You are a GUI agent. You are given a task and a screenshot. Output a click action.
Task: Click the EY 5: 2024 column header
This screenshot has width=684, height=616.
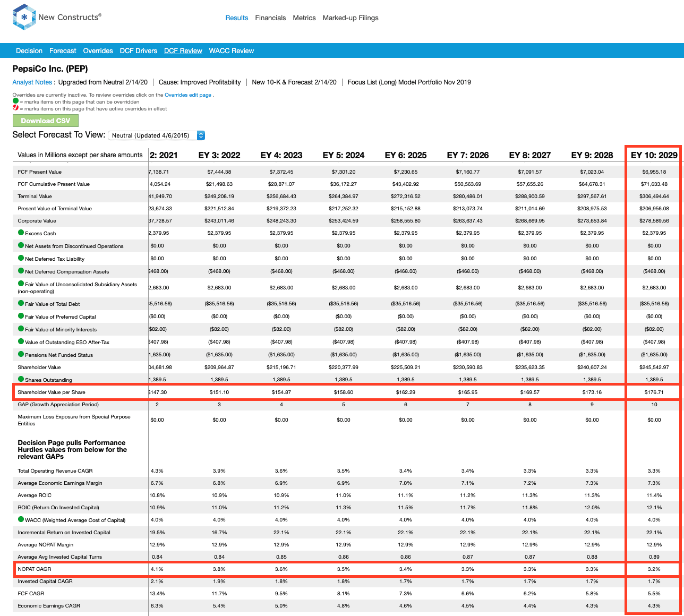(344, 155)
